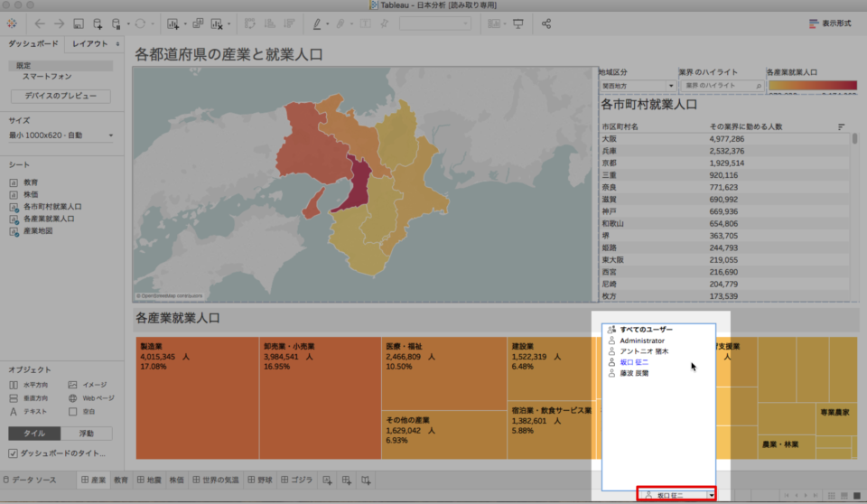Click the sort ascending toolbar icon
The width and height of the screenshot is (867, 504).
[x=269, y=23]
